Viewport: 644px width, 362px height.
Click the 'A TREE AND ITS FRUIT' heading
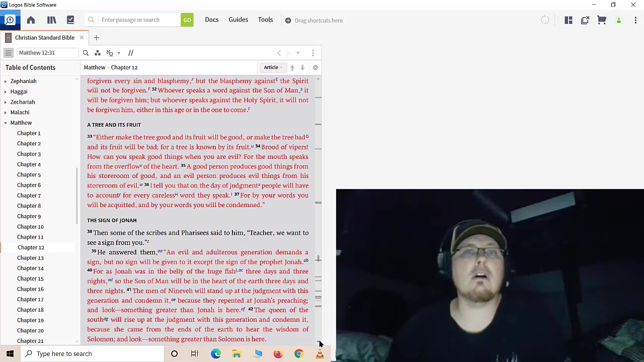(x=114, y=125)
